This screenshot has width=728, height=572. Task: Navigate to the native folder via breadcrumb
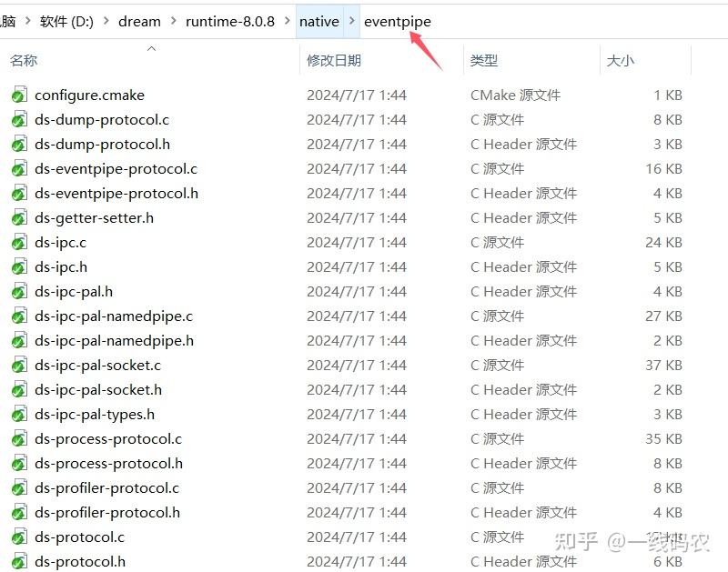318,21
